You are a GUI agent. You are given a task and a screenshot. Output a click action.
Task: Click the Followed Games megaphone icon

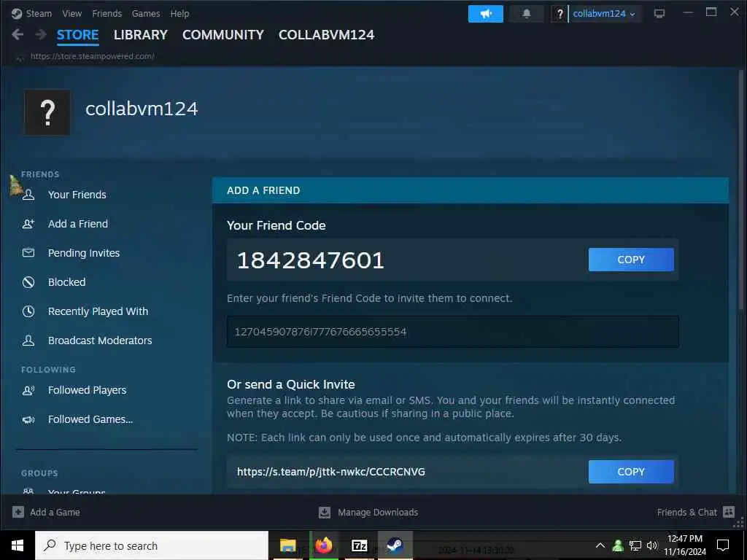pyautogui.click(x=28, y=419)
